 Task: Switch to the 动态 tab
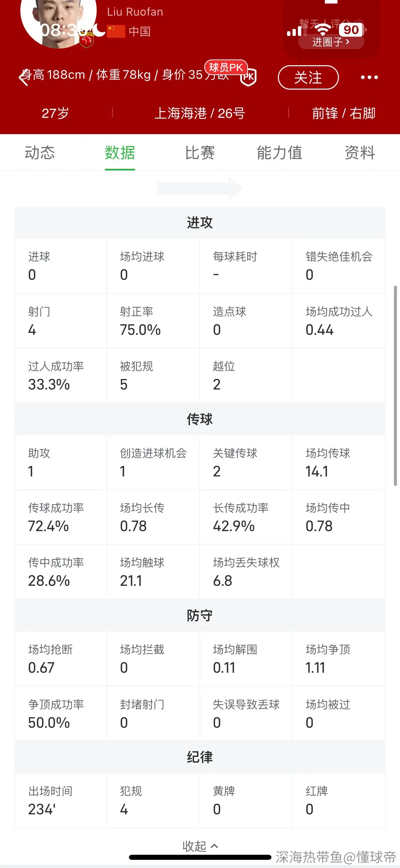(x=40, y=152)
